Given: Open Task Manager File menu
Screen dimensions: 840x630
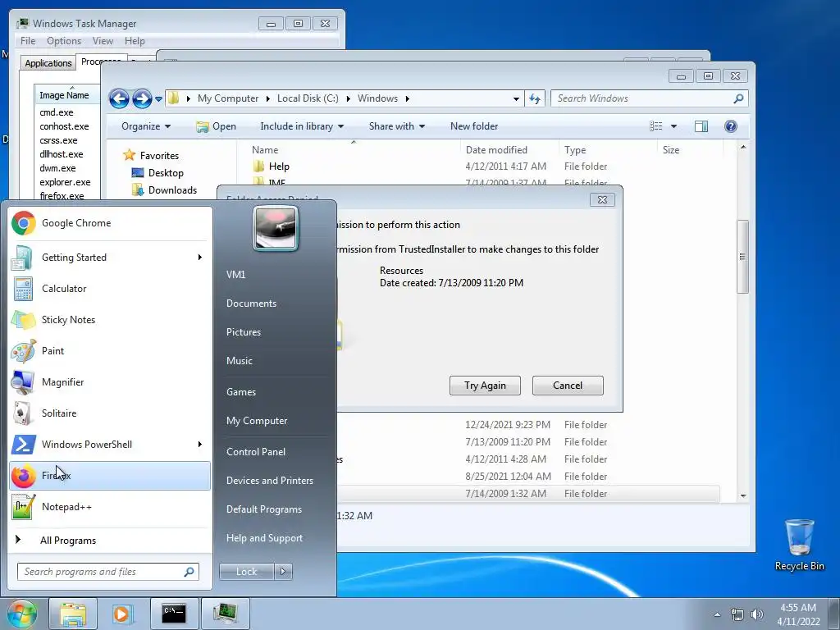Looking at the screenshot, I should click(x=28, y=41).
